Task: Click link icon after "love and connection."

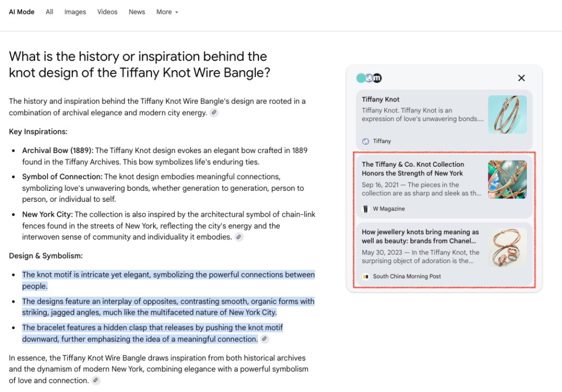Action: tap(95, 380)
